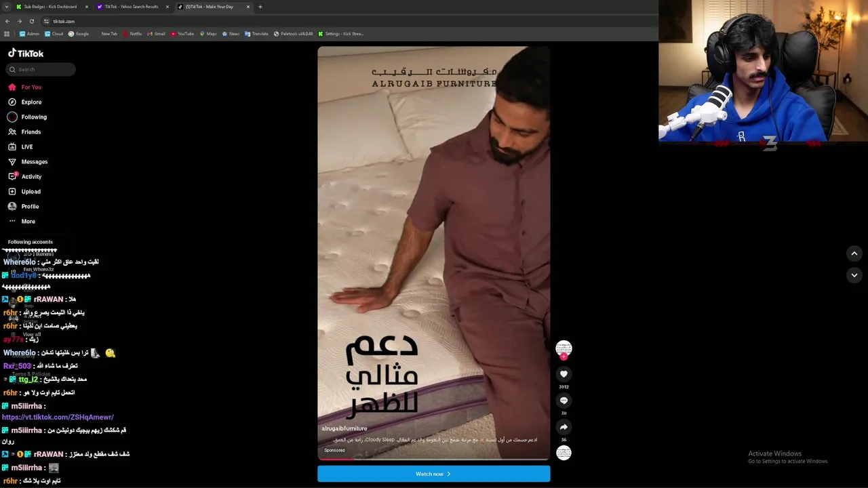Reload the tiktok.com page
868x488 pixels.
(31, 21)
